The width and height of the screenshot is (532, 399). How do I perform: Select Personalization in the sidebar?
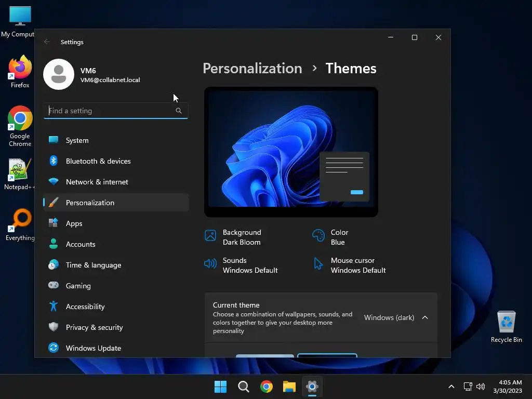[x=116, y=203]
